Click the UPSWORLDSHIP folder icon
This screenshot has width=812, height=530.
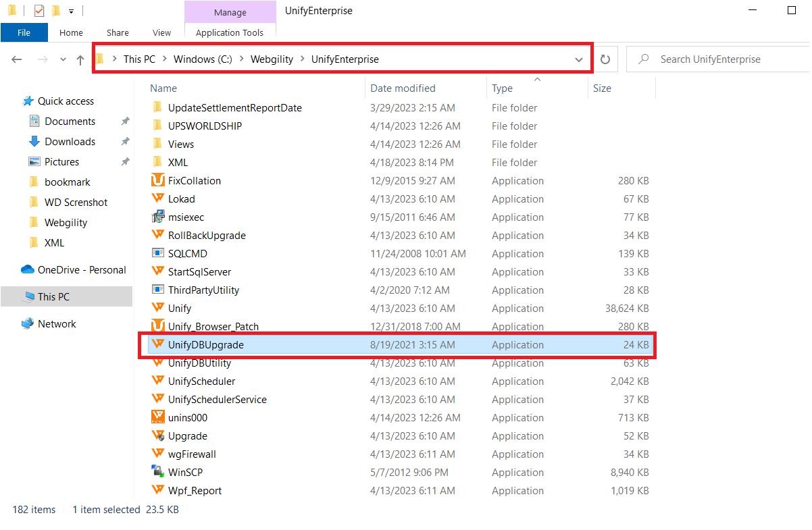157,126
